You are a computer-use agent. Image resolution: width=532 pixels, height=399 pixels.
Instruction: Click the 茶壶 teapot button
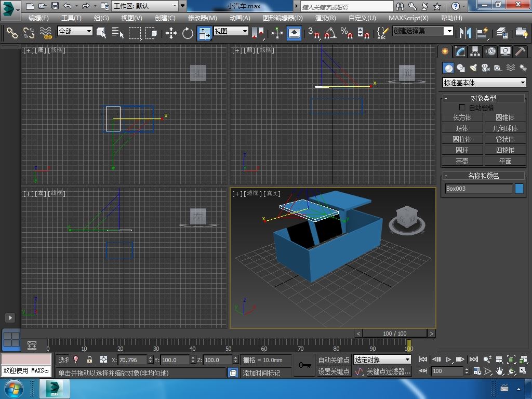[462, 161]
